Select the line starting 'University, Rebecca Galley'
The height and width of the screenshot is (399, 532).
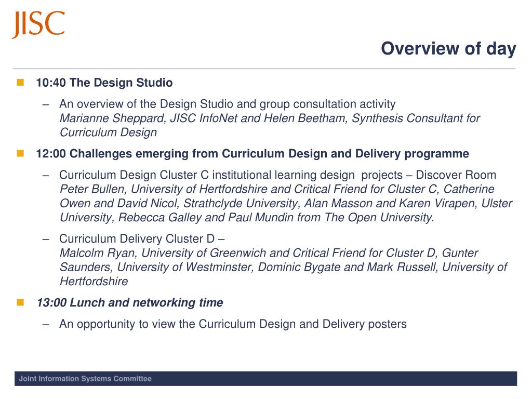coord(247,218)
